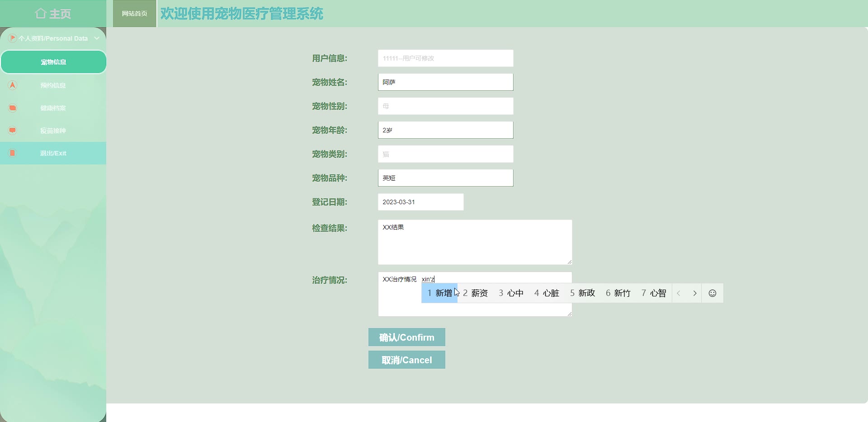Choose IME candidate 2 薪资
Image resolution: width=868 pixels, height=422 pixels.
pos(475,293)
